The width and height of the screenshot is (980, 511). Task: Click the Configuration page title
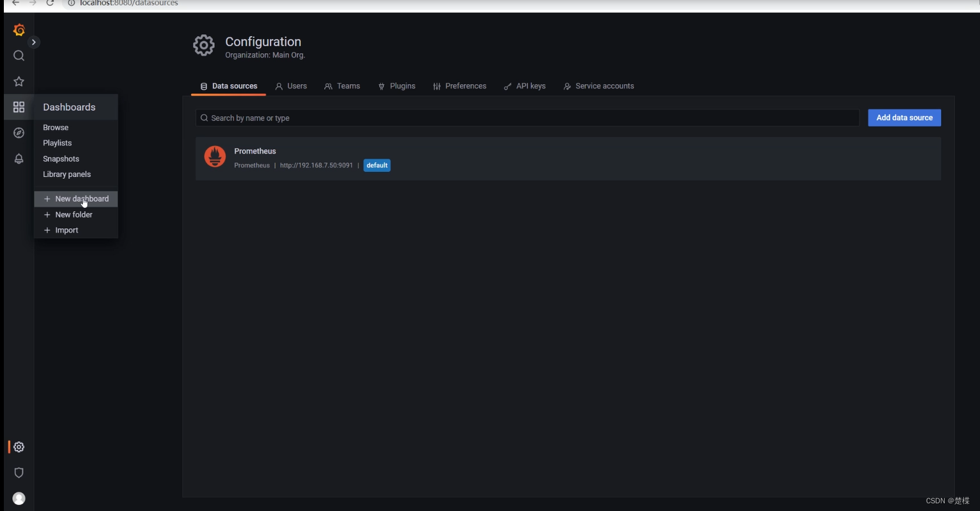click(263, 42)
